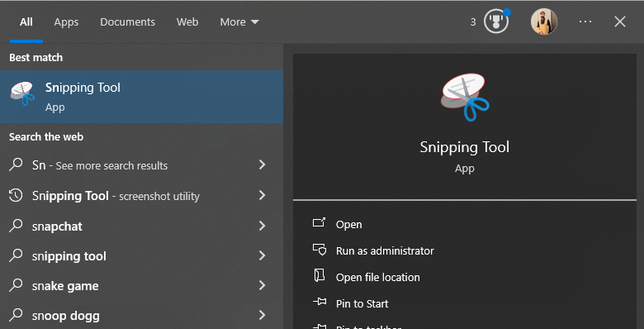
Task: Expand arrow for 'Sn' web result
Action: pos(262,164)
